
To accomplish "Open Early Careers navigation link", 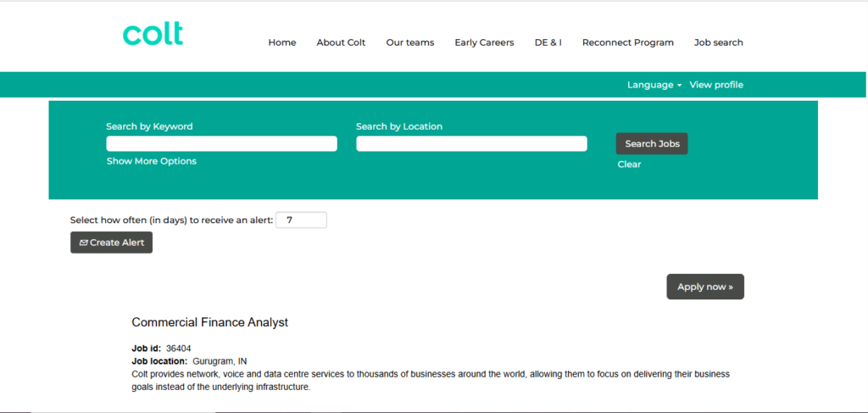I will pos(484,42).
